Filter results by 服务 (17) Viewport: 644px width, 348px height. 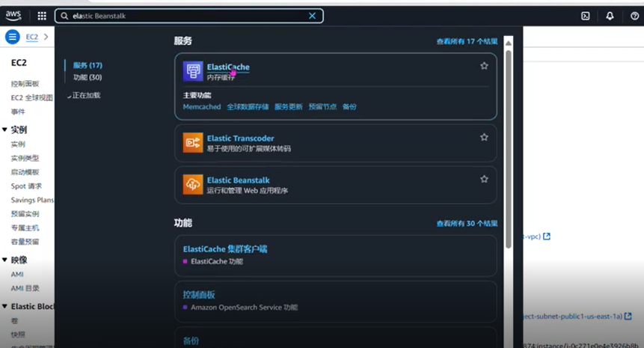[x=88, y=65]
